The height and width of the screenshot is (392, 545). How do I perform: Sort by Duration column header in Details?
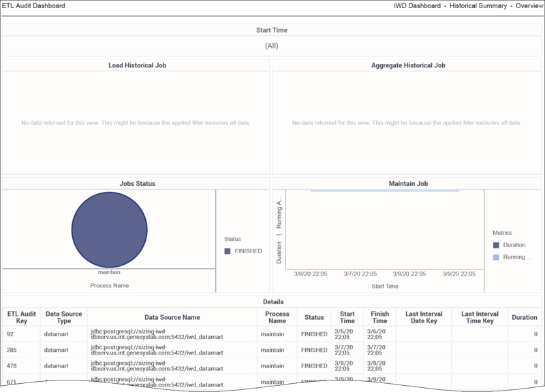(525, 318)
